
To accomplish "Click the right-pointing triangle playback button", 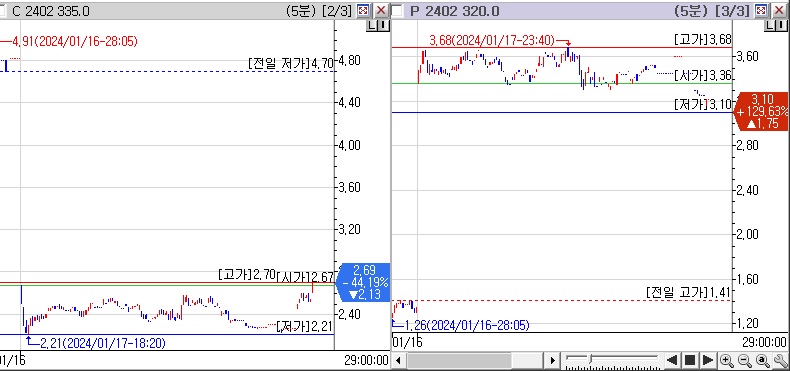I will 708,360.
